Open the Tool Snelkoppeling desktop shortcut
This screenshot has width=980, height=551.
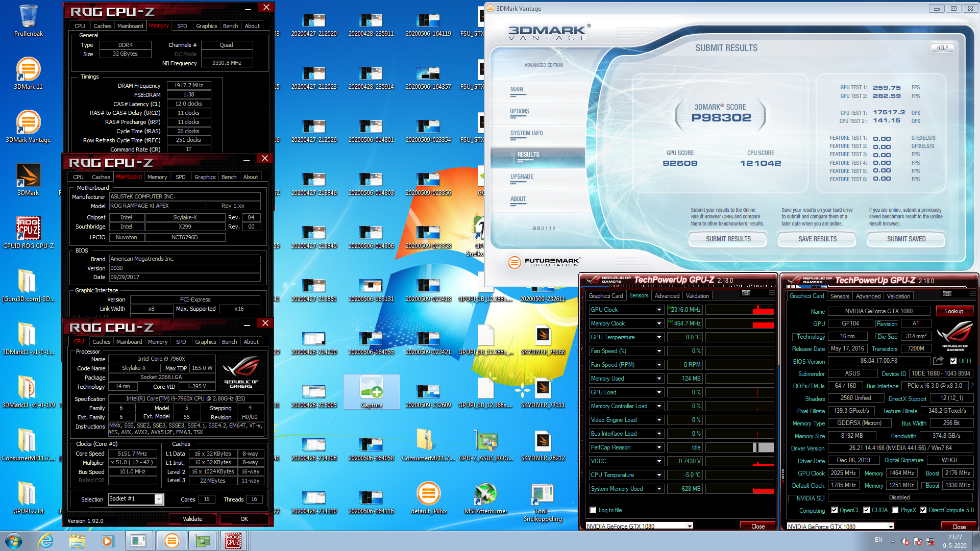point(543,502)
